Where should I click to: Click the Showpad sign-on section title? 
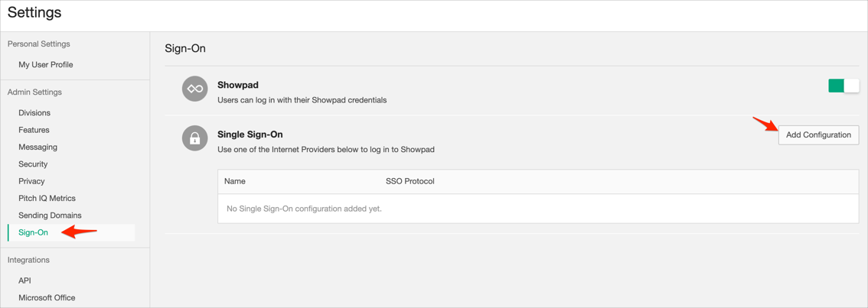click(238, 85)
